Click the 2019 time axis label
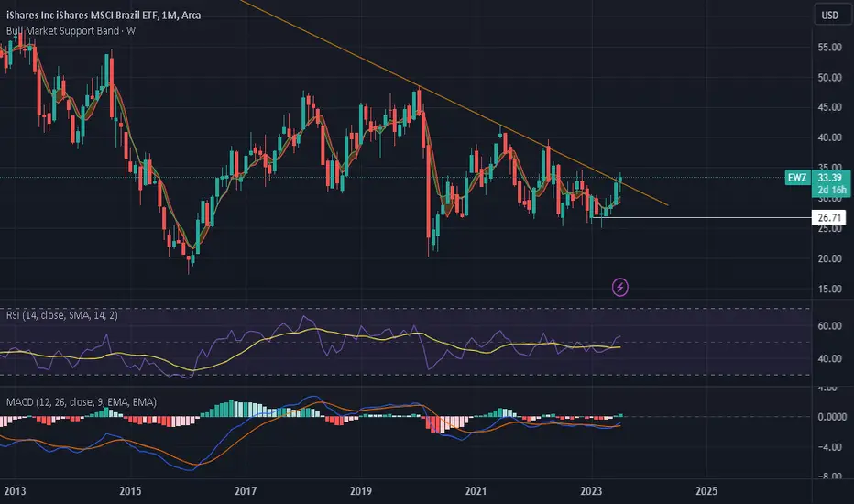 [x=360, y=491]
